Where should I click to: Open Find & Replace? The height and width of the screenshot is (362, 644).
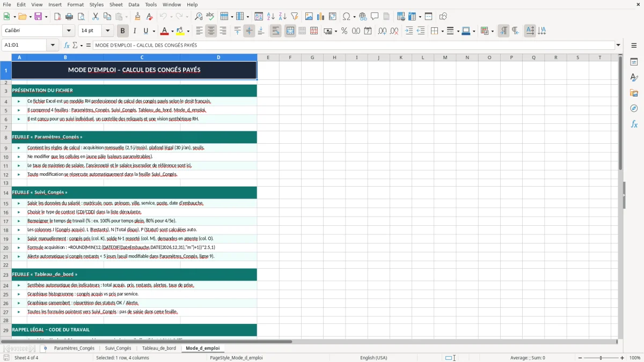click(199, 17)
